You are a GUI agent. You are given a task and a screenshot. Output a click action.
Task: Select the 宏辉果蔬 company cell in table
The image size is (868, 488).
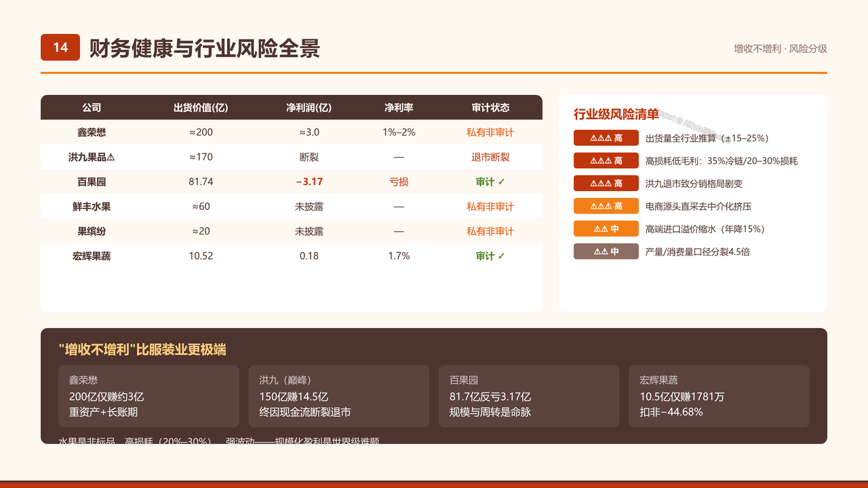tap(92, 256)
